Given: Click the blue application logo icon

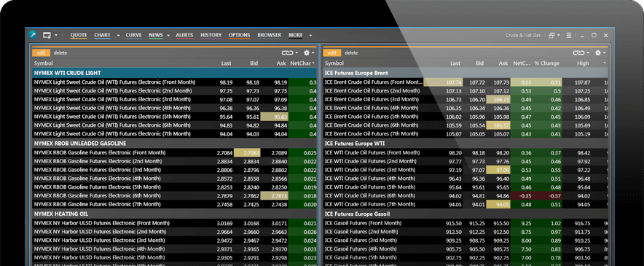Looking at the screenshot, I should [x=33, y=35].
